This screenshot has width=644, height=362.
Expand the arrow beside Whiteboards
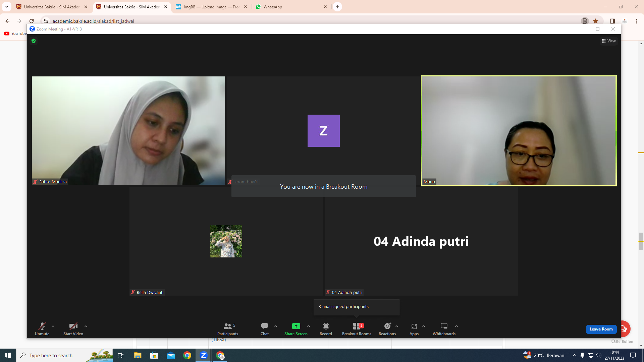coord(457,326)
